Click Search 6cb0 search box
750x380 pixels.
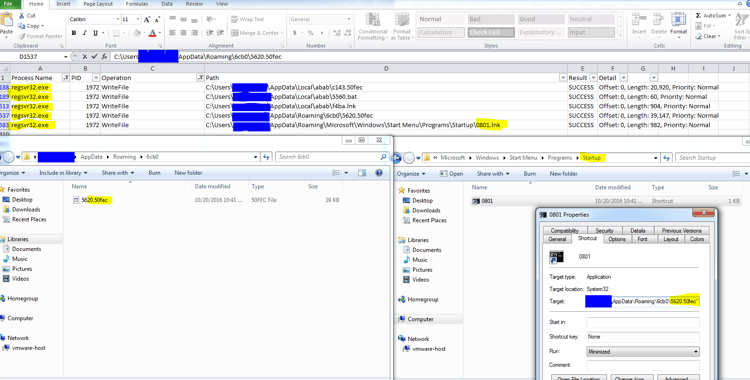tap(333, 156)
